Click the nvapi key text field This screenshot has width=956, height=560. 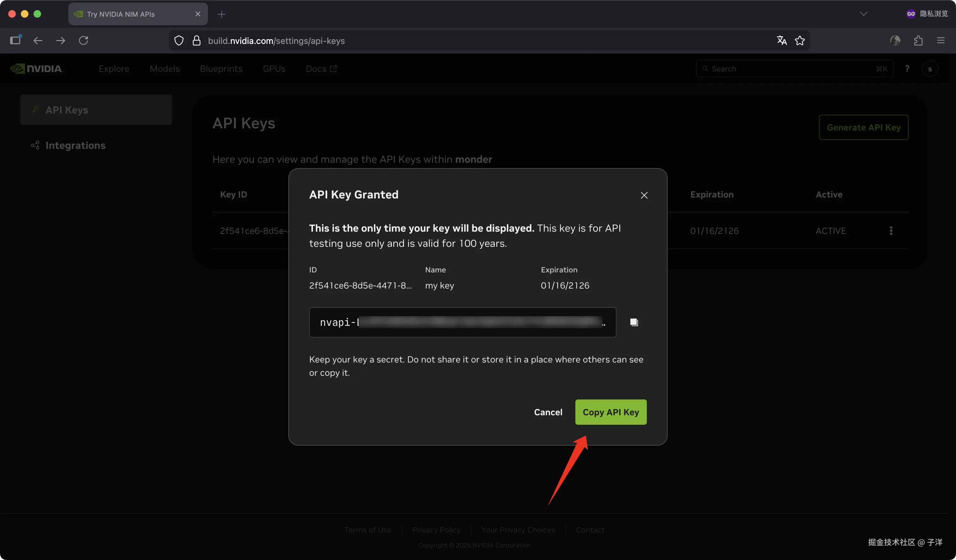462,322
